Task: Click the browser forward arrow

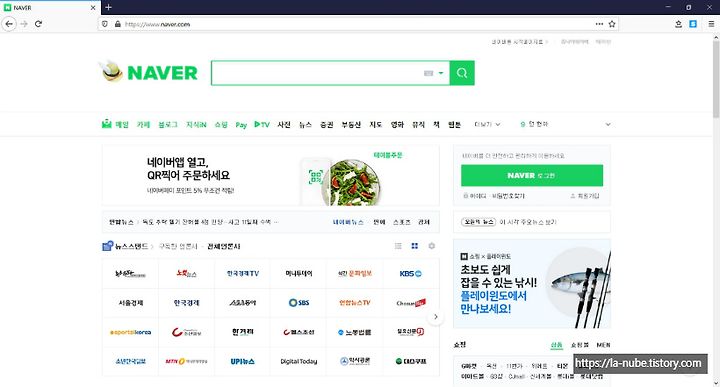Action: point(24,24)
